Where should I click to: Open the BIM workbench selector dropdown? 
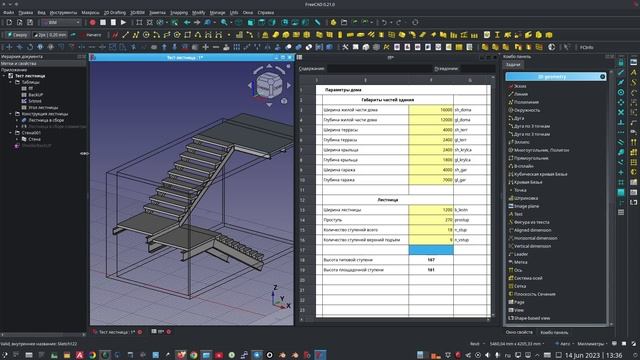tap(62, 22)
